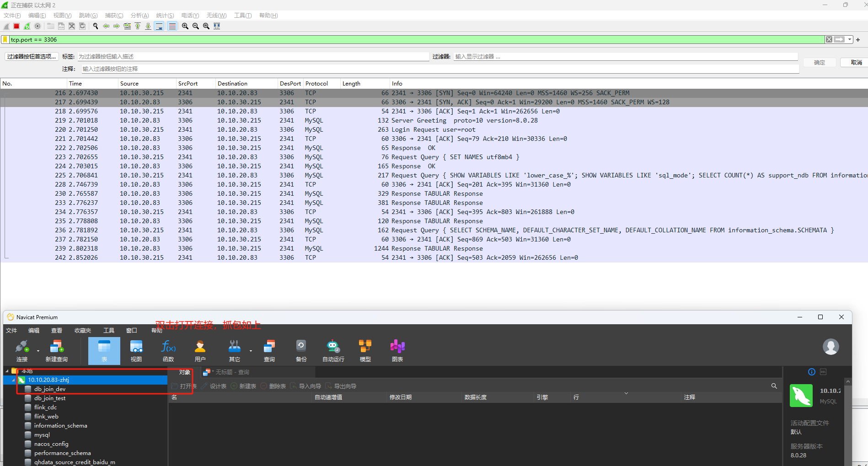Open Navicat's Automation (自动运行) tool

(x=333, y=351)
